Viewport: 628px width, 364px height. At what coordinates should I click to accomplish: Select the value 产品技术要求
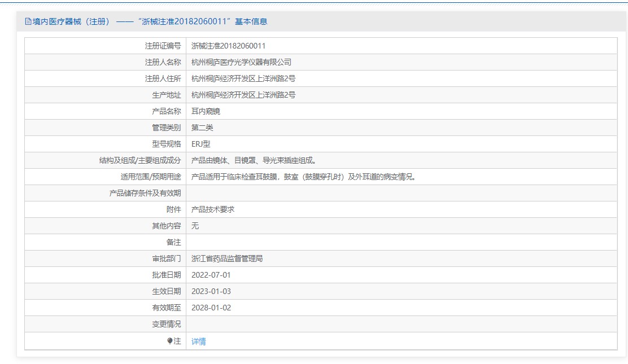213,209
